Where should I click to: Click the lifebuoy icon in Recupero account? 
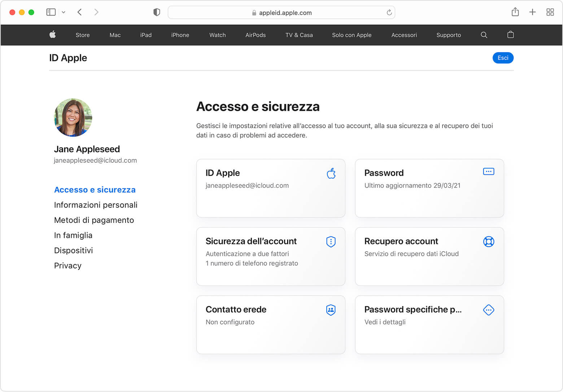point(489,241)
